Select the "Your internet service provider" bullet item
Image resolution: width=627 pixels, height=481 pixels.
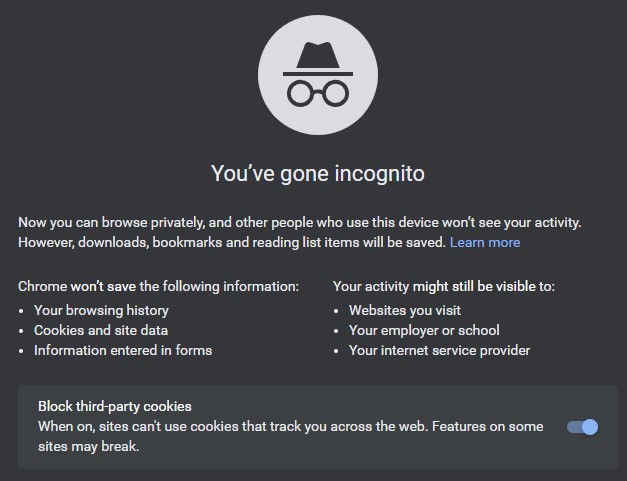(439, 350)
